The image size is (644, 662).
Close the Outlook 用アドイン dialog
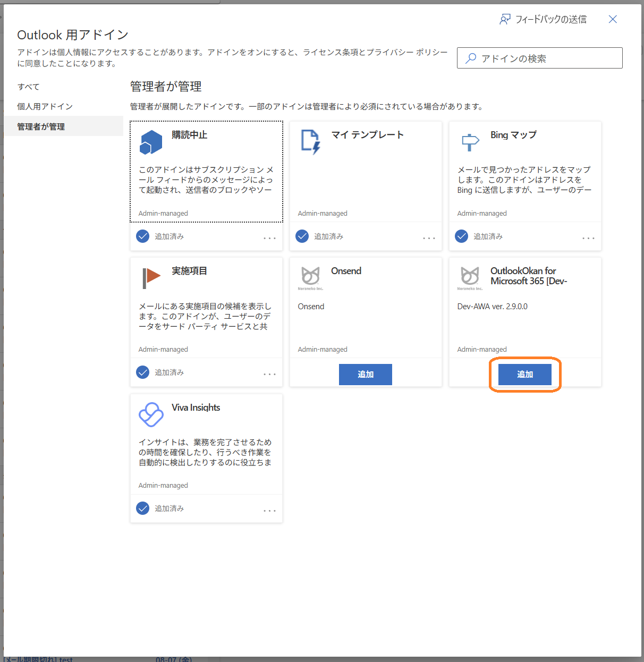tap(613, 19)
